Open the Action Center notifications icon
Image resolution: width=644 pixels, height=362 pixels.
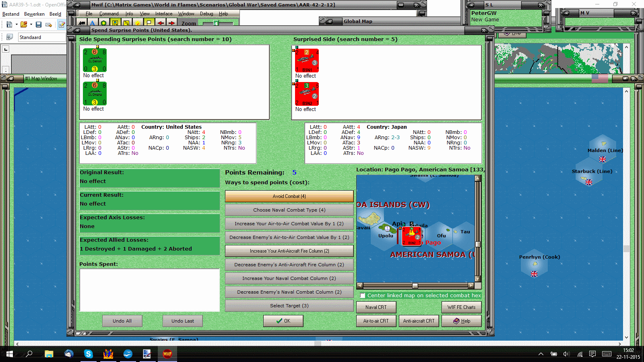click(592, 354)
